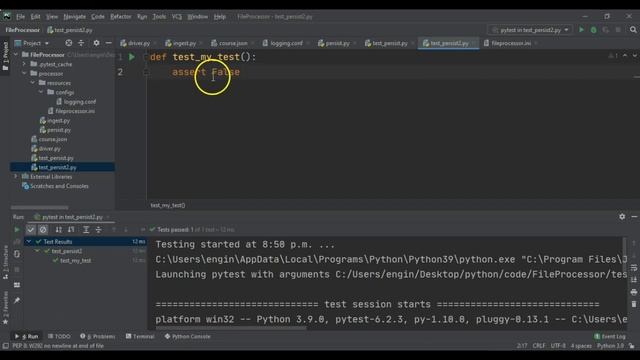Open Search Everywhere magnifier icon

click(x=633, y=30)
